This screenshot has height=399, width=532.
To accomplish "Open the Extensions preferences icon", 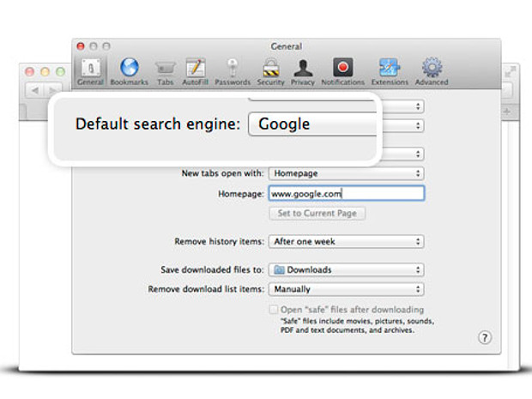I will 390,72.
